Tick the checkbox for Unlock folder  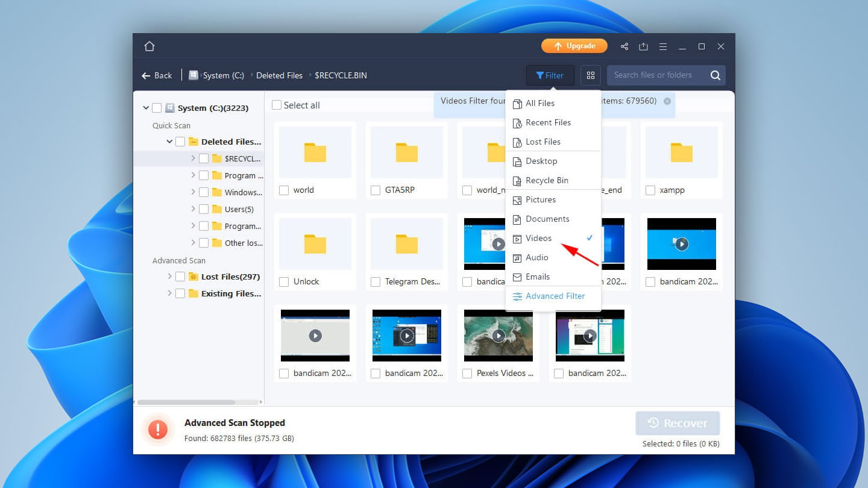[284, 282]
